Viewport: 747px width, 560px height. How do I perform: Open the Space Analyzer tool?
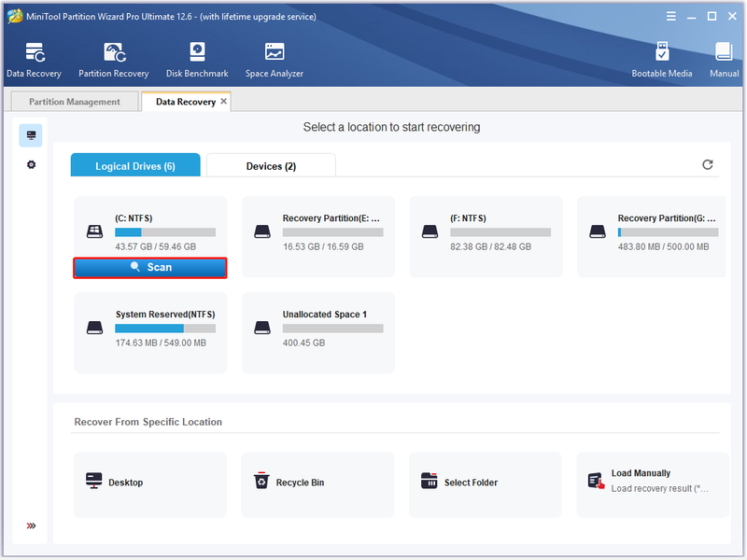coord(274,60)
